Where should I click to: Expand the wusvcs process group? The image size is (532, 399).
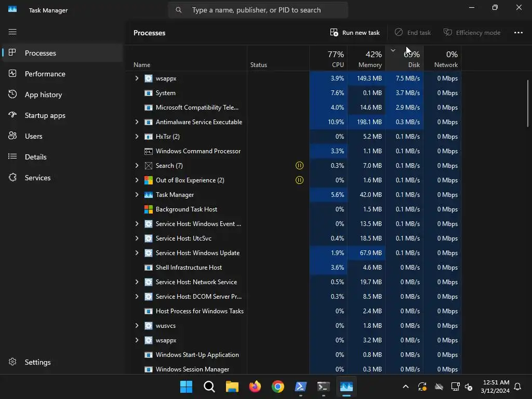point(137,326)
